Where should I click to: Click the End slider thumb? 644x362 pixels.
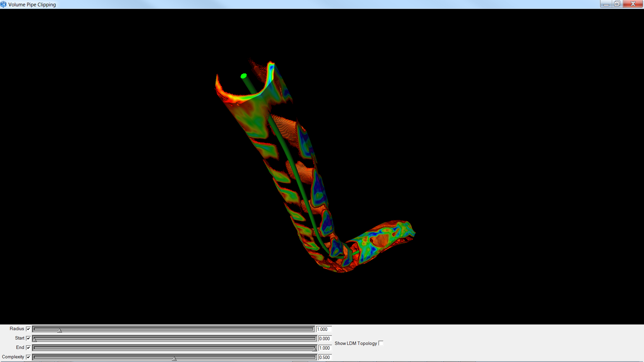pos(314,349)
